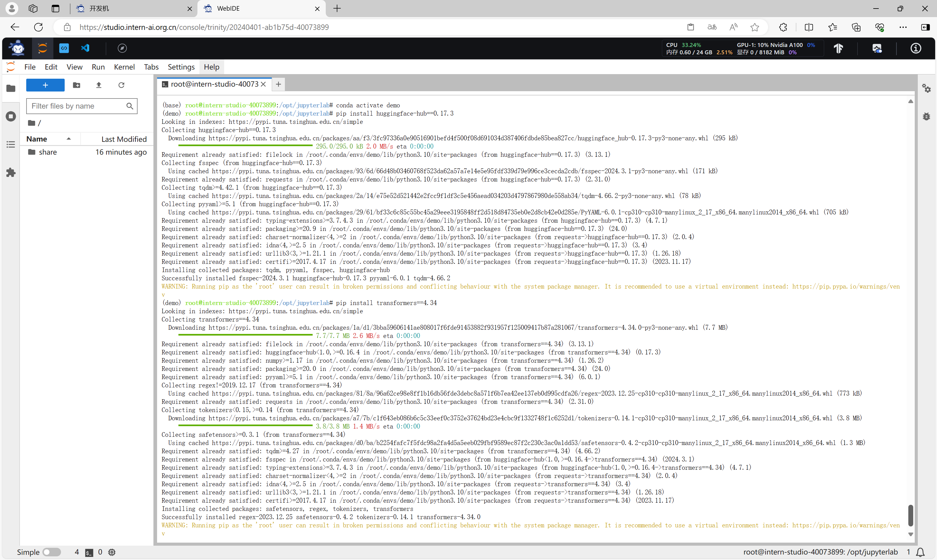Open the terminal icon in the top bar
Screen dimensions: 937x560
(64, 48)
